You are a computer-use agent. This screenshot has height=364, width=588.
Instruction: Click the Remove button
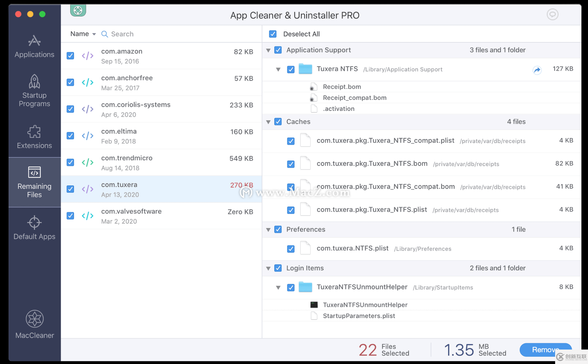pyautogui.click(x=545, y=350)
